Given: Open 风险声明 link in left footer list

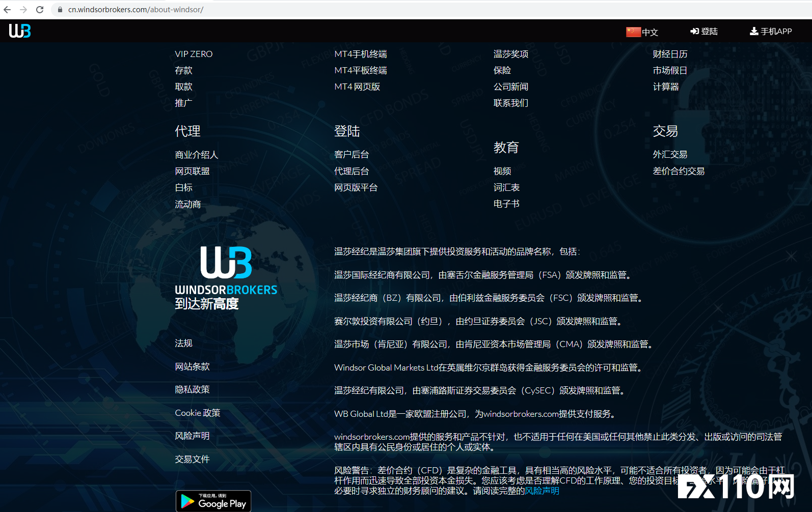Looking at the screenshot, I should [x=193, y=436].
